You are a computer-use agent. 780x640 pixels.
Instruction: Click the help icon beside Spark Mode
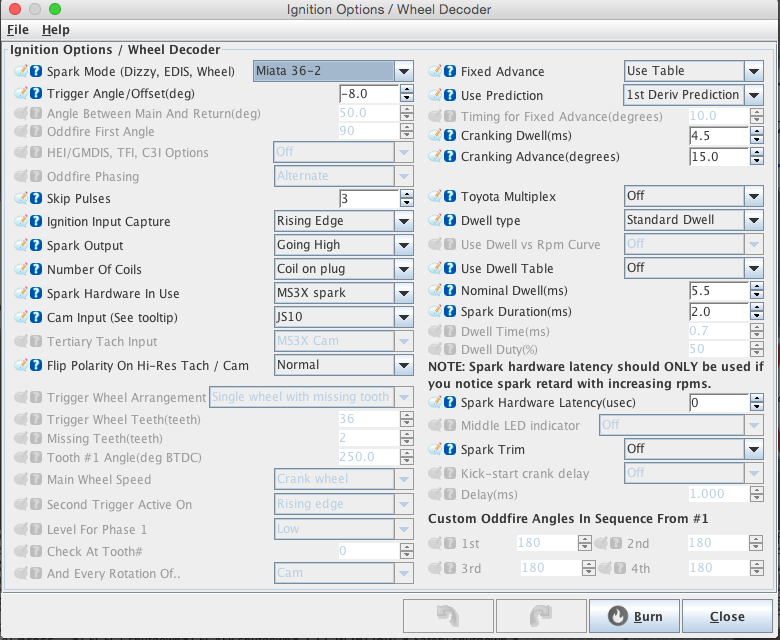point(36,71)
